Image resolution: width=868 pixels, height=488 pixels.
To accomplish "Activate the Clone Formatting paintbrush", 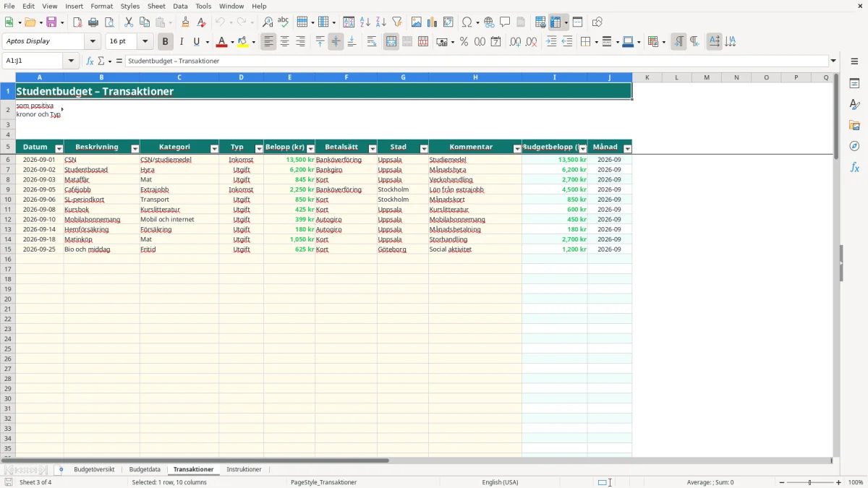I will (185, 22).
